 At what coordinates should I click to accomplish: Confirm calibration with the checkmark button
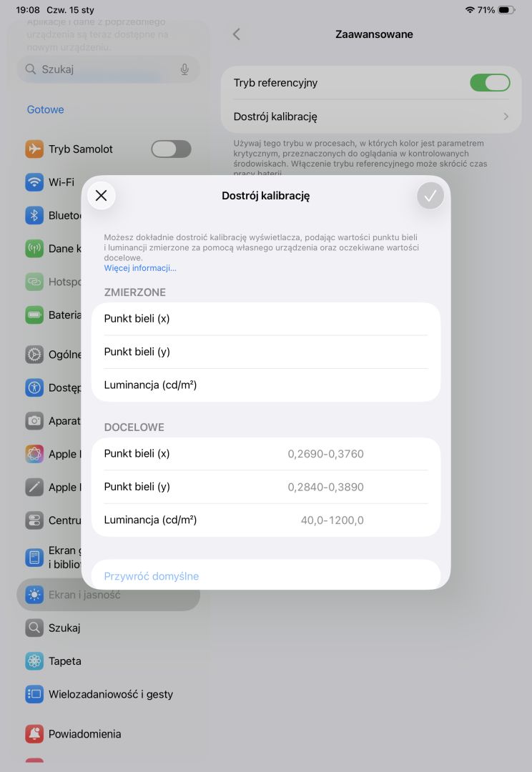point(430,196)
